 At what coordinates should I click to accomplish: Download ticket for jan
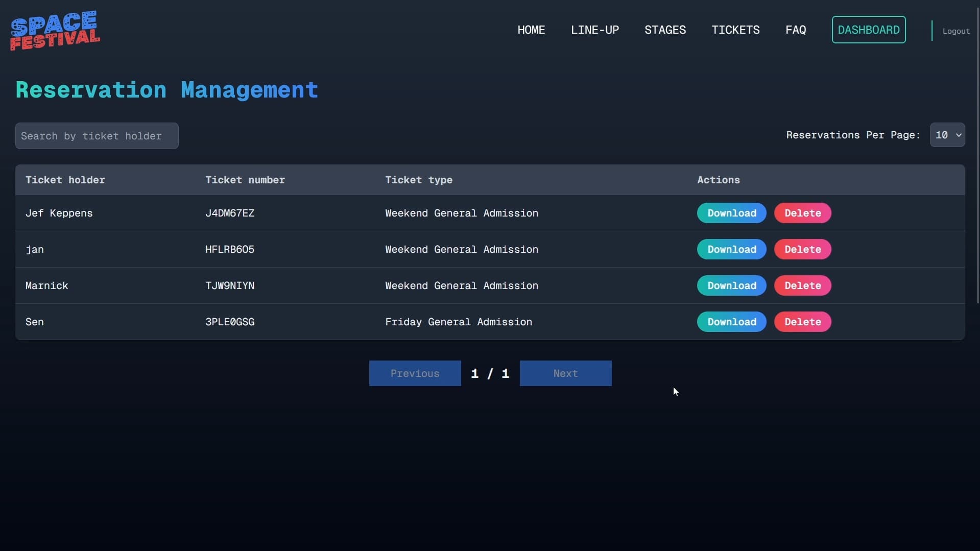(x=731, y=249)
